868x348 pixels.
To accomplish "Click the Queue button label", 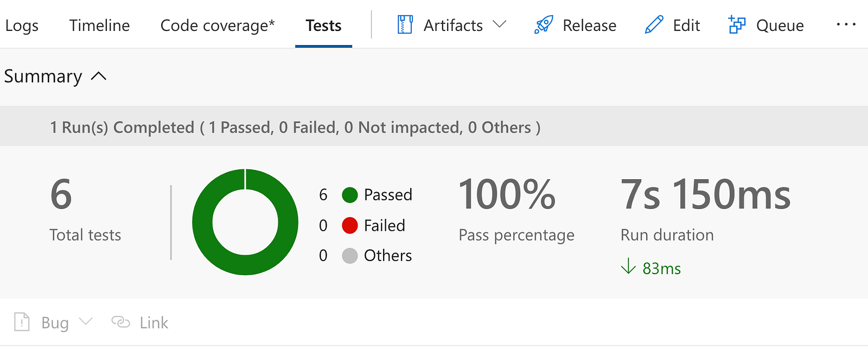I will tap(780, 26).
